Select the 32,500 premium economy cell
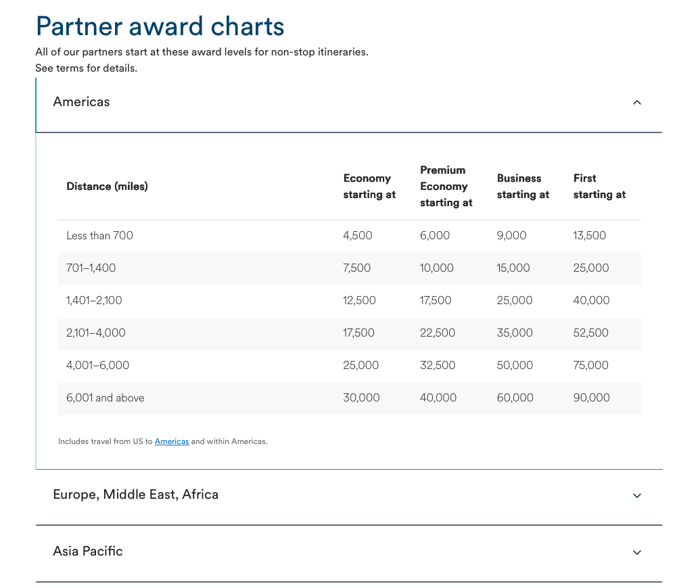The width and height of the screenshot is (700, 588). pos(438,366)
